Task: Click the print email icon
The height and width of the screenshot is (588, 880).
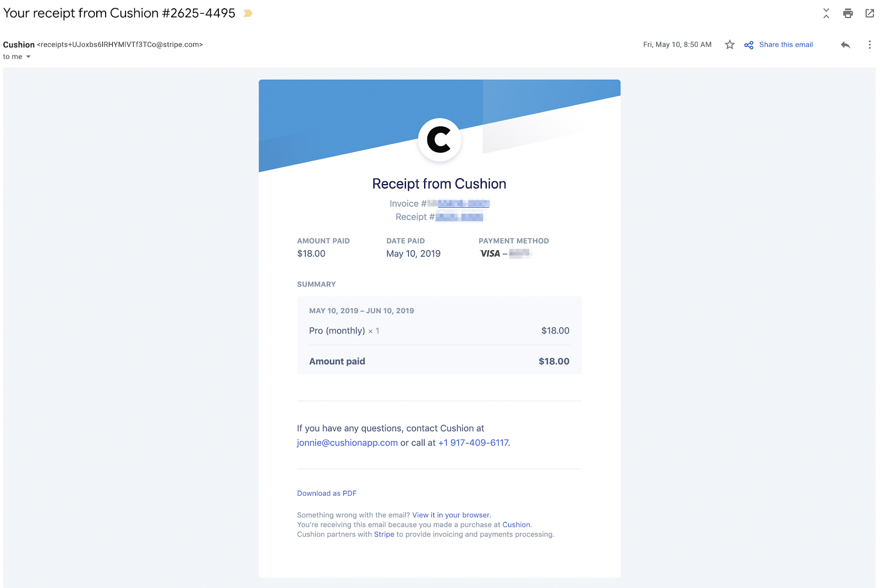Action: (848, 13)
